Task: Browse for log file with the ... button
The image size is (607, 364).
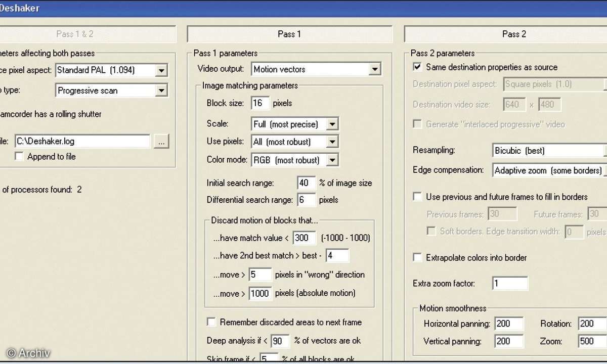Action: tap(161, 142)
